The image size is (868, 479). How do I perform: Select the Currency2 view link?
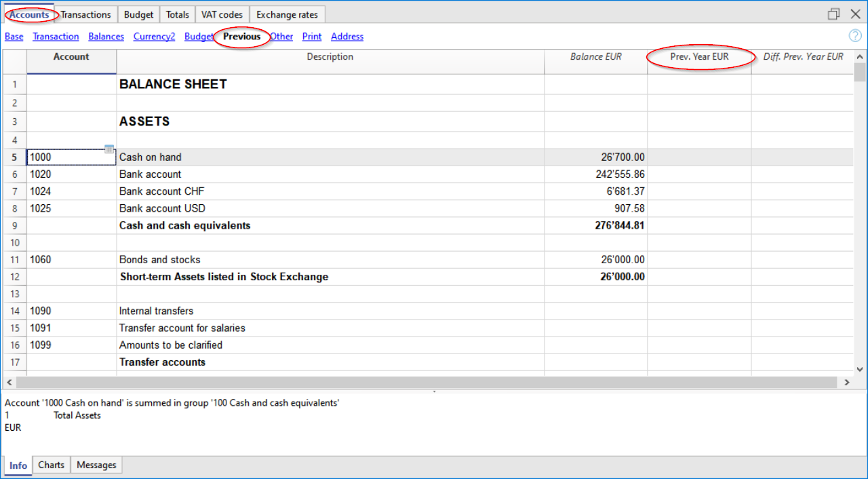(x=154, y=37)
